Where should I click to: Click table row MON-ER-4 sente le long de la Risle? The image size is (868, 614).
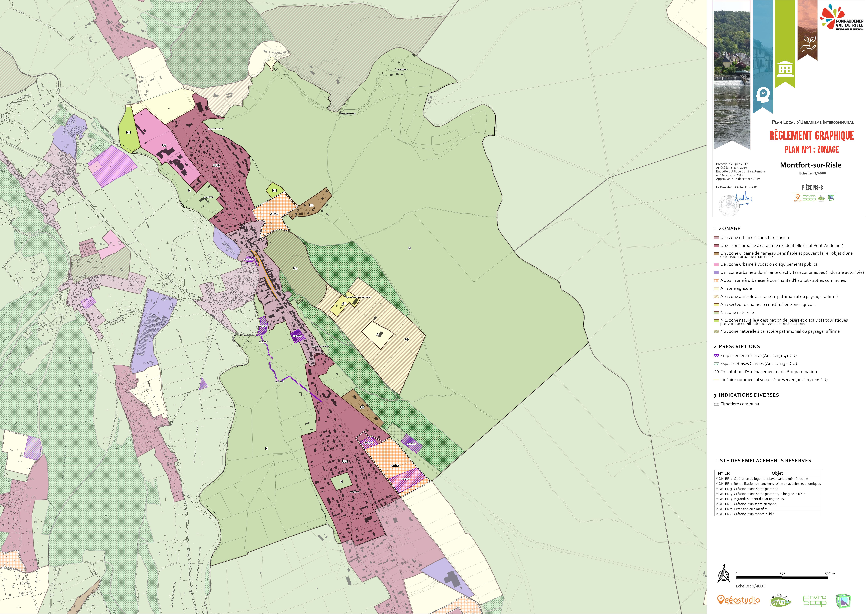pos(768,494)
